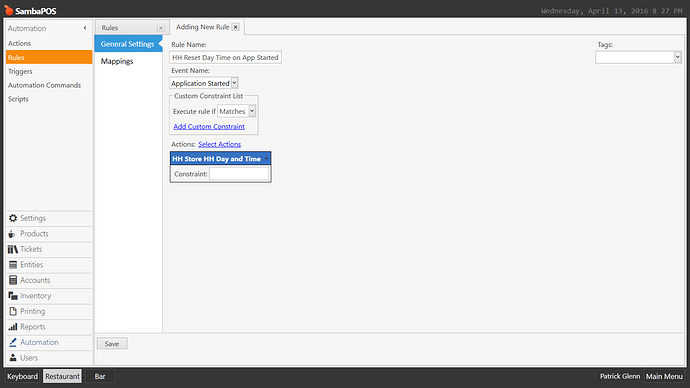
Task: Click the date and time display
Action: pyautogui.click(x=612, y=11)
